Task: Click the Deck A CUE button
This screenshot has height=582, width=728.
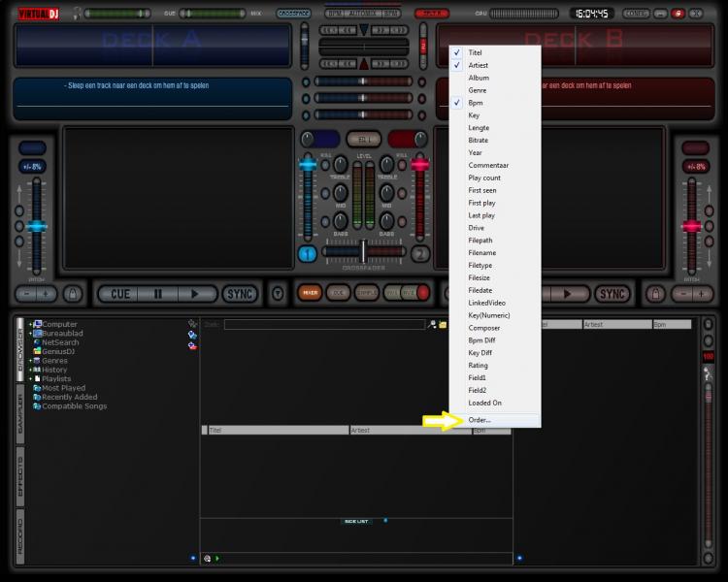Action: coord(119,294)
